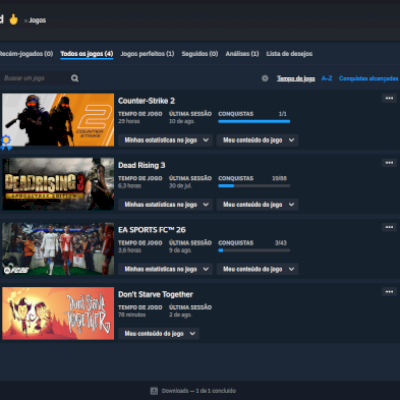Expand Don't Starve Together Meu conteúdo do jogo
This screenshot has width=400, height=400.
(x=159, y=333)
